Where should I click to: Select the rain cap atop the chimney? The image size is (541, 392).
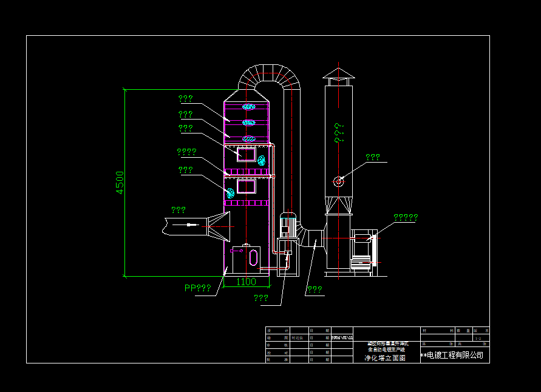338,73
